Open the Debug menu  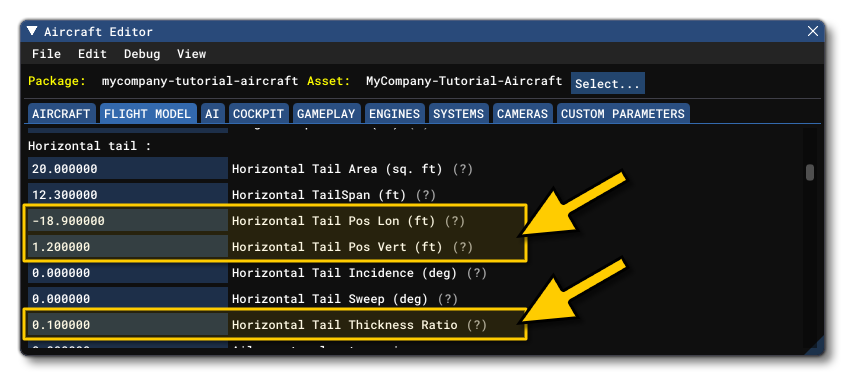click(142, 54)
